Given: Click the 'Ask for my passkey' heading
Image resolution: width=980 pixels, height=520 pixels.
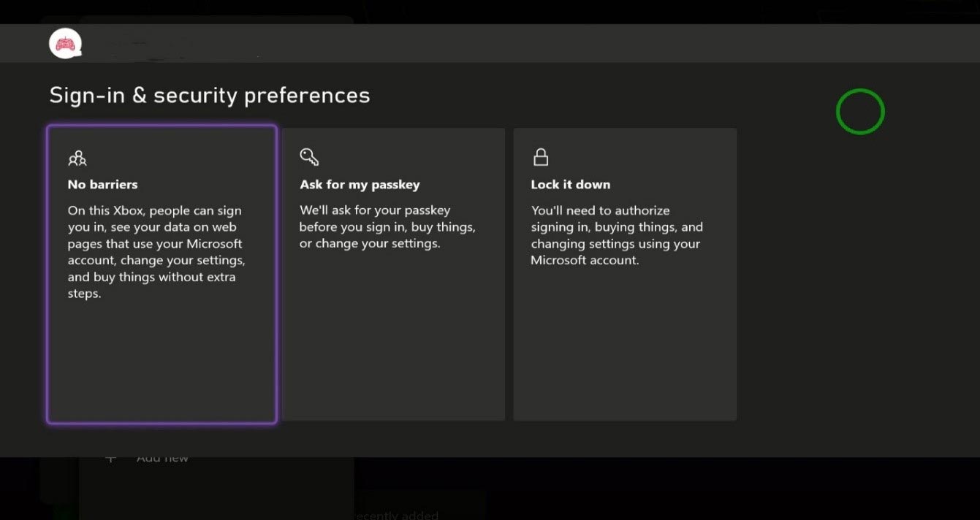Looking at the screenshot, I should [x=360, y=185].
